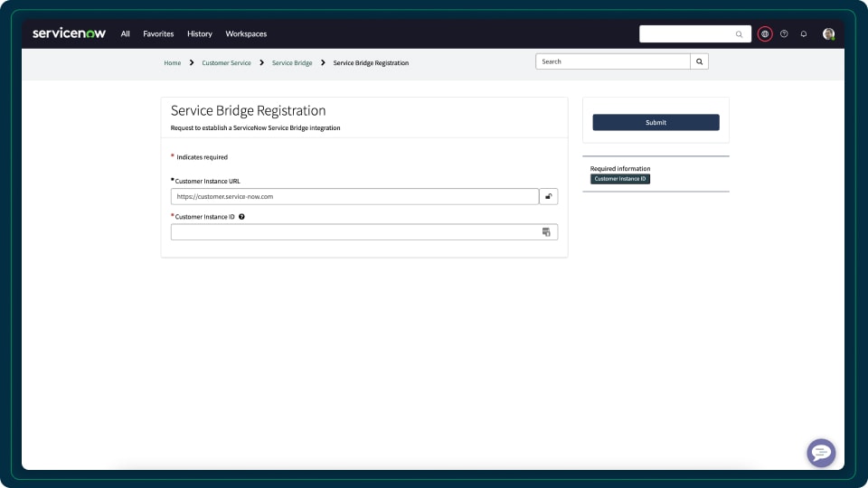
Task: Click the magnifier button beside portal Search
Action: (x=699, y=61)
